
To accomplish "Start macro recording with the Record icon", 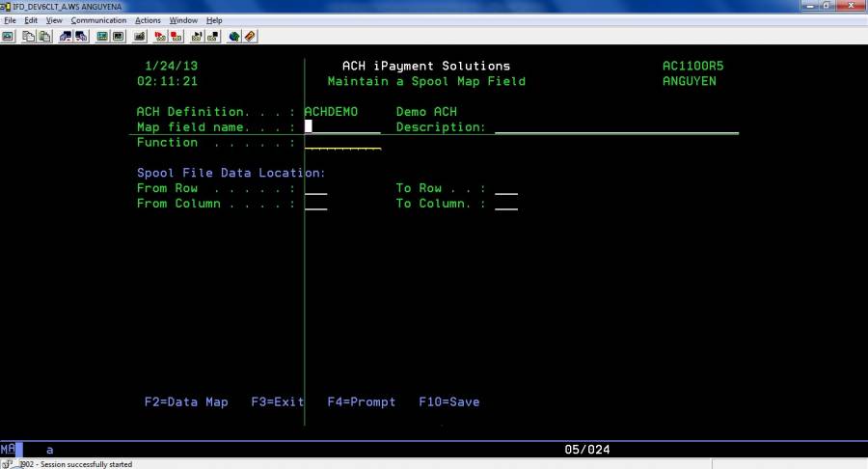I will point(160,37).
